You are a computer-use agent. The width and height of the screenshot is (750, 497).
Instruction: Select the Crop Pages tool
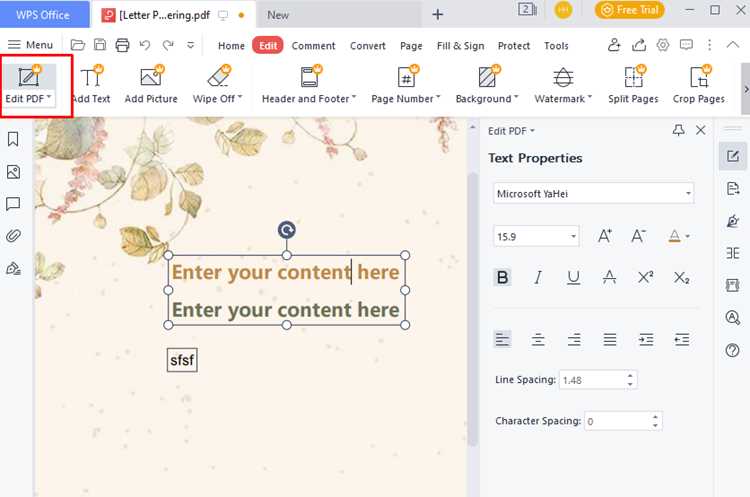tap(698, 85)
